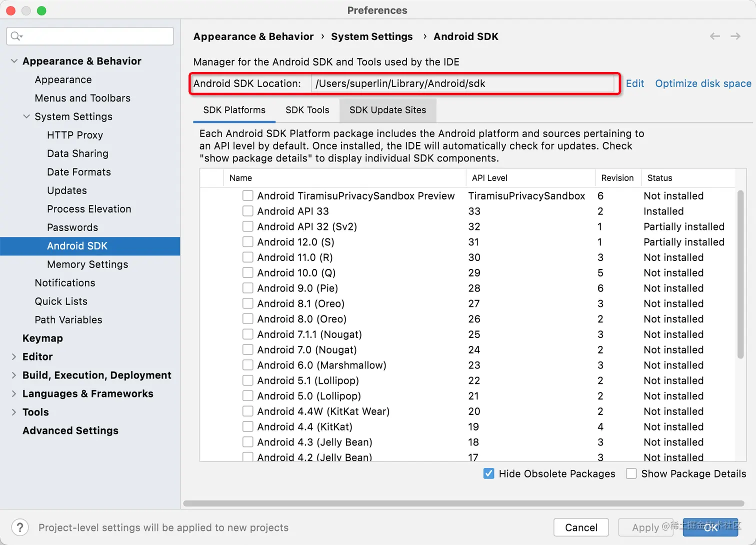The height and width of the screenshot is (545, 756).
Task: Open Date Formats settings
Action: click(x=79, y=172)
